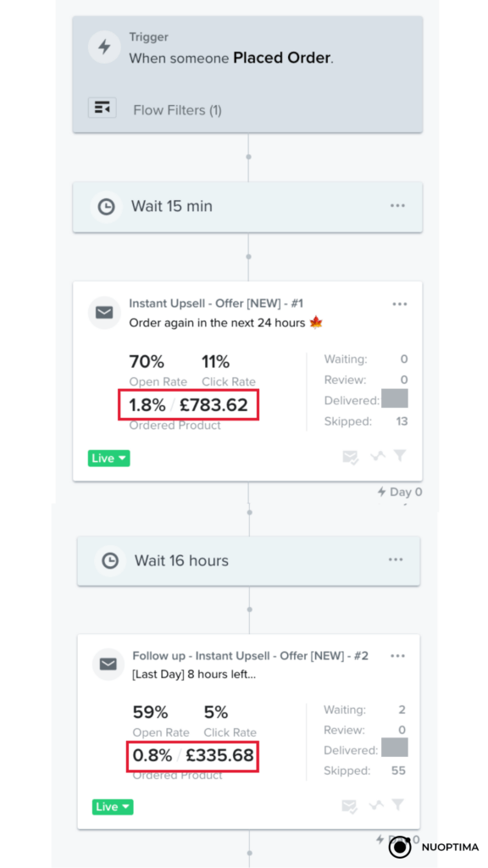Click the filter funnel icon on email #2
The image size is (488, 868).
398,805
